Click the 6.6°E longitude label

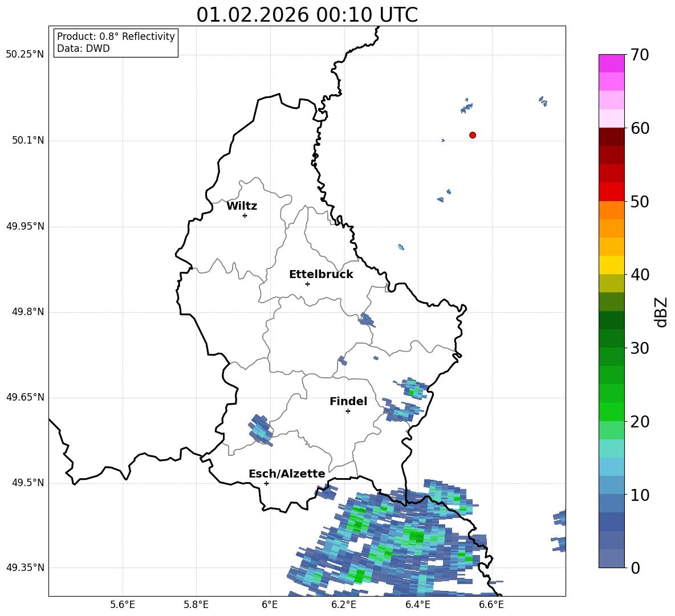491,605
